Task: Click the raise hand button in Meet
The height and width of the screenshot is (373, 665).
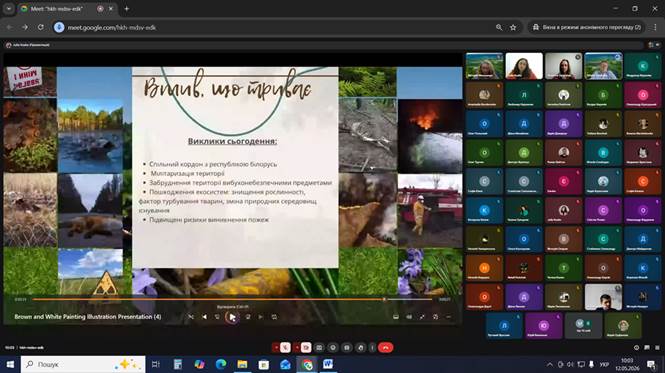Action: click(360, 348)
